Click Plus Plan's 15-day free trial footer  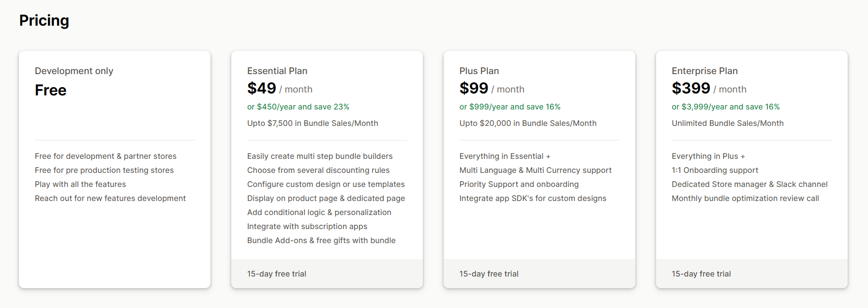(x=539, y=274)
